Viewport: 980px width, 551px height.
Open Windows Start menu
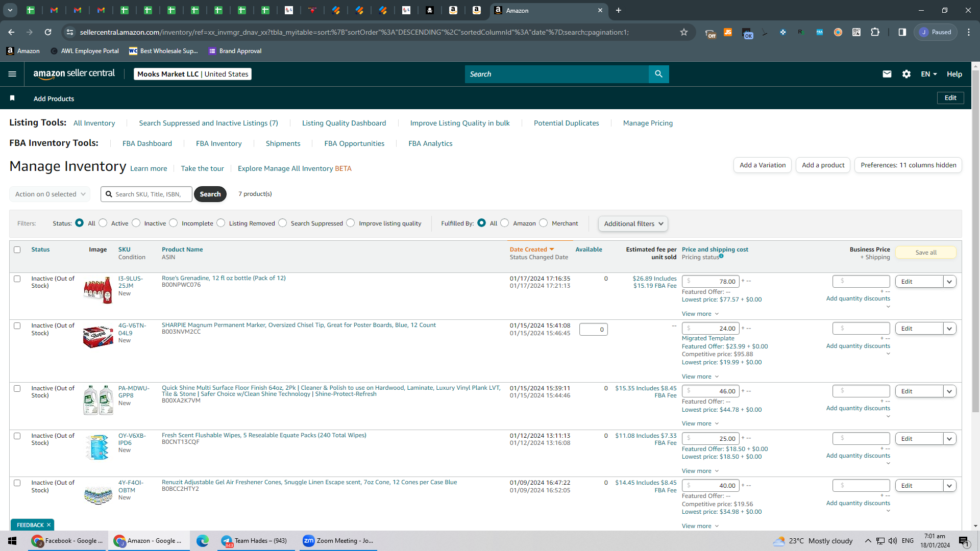[x=12, y=541]
